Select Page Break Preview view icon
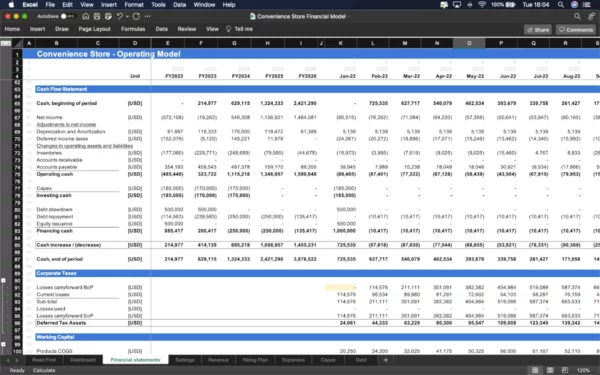Screen dimensions: 600x375 tap(564, 370)
